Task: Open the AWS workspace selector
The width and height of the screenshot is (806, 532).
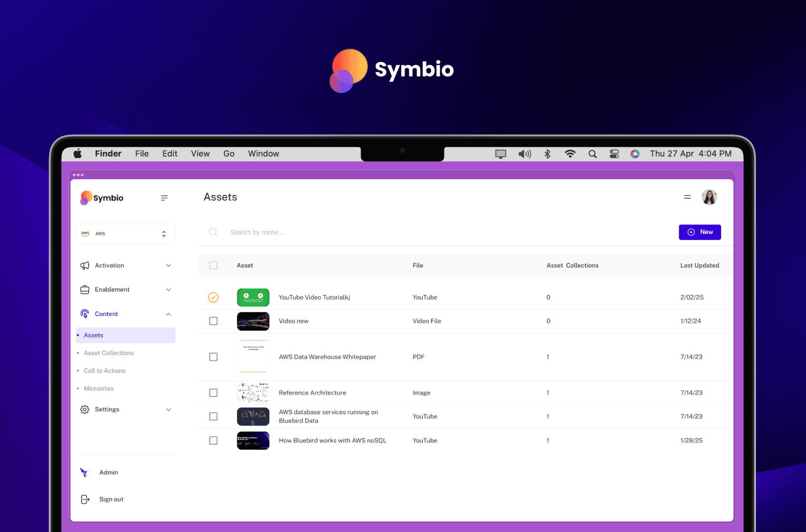Action: 125,234
